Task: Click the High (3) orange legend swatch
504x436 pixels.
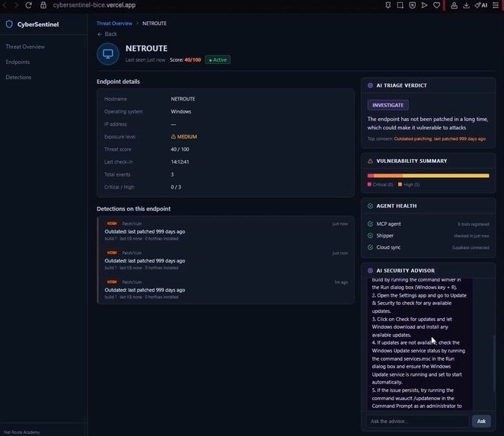Action: [400, 184]
